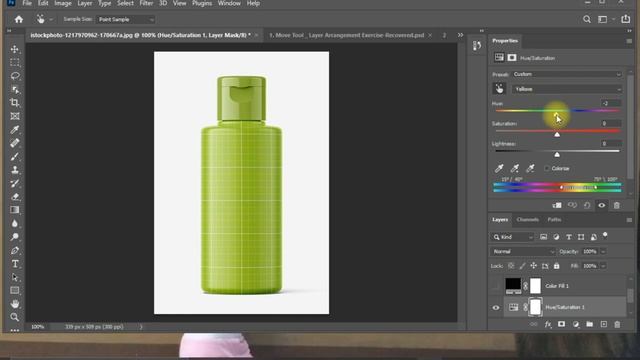Screen dimensions: 640x360
Task: Select the Hand tool
Action: (x=15, y=304)
